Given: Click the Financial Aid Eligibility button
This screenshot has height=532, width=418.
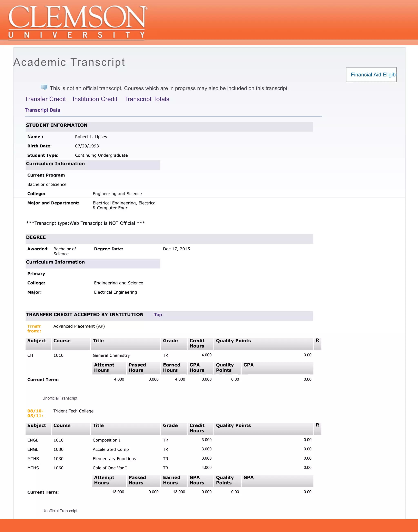Looking at the screenshot, I should [x=371, y=75].
